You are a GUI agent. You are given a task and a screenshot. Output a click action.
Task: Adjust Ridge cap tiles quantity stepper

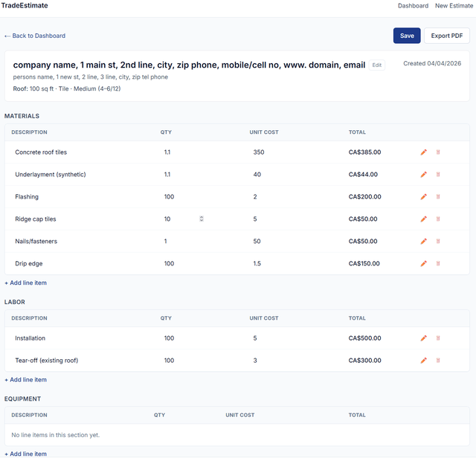pos(202,219)
